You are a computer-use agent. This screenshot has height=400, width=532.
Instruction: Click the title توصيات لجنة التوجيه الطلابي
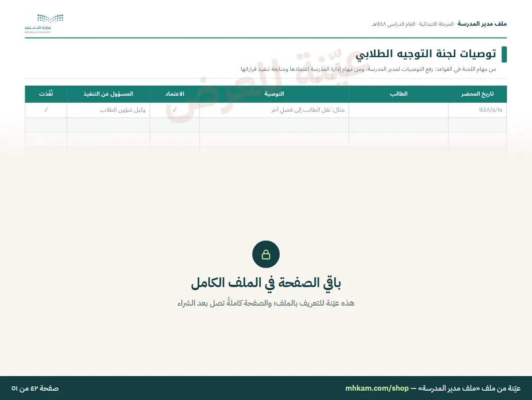pos(426,54)
